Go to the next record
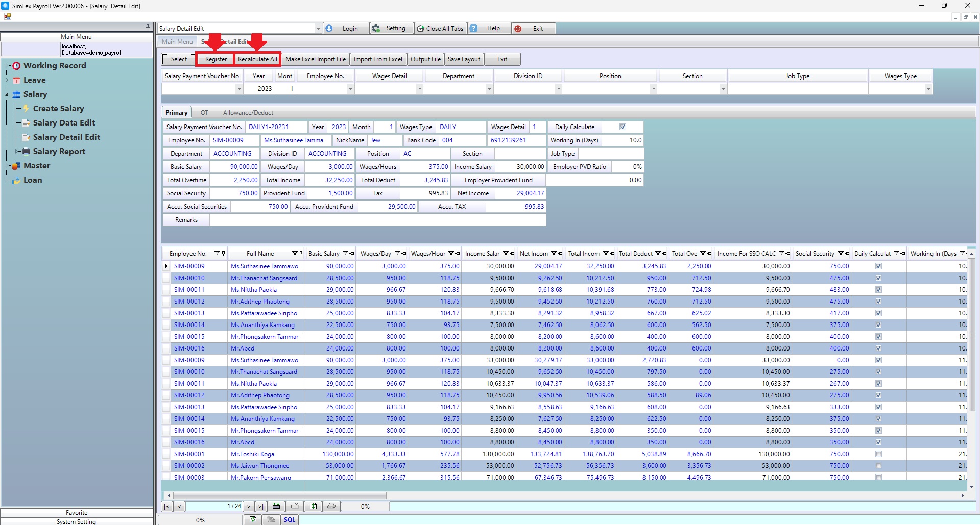The image size is (980, 525). tap(249, 507)
